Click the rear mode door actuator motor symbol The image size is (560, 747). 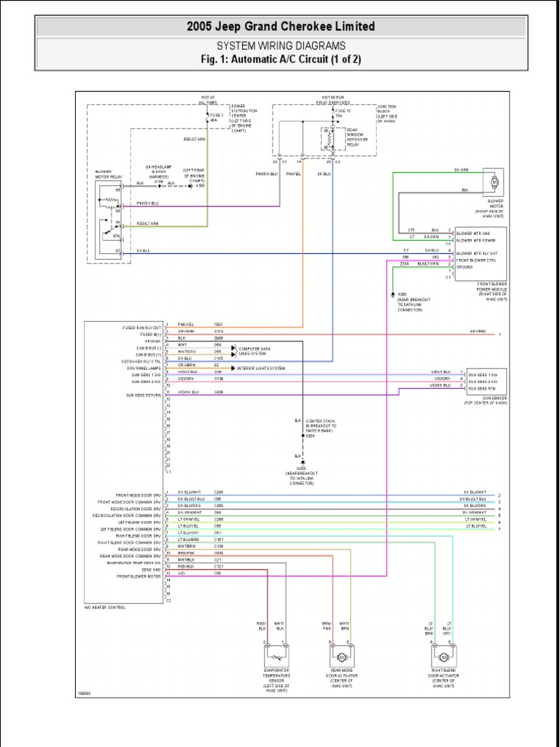coord(341,657)
